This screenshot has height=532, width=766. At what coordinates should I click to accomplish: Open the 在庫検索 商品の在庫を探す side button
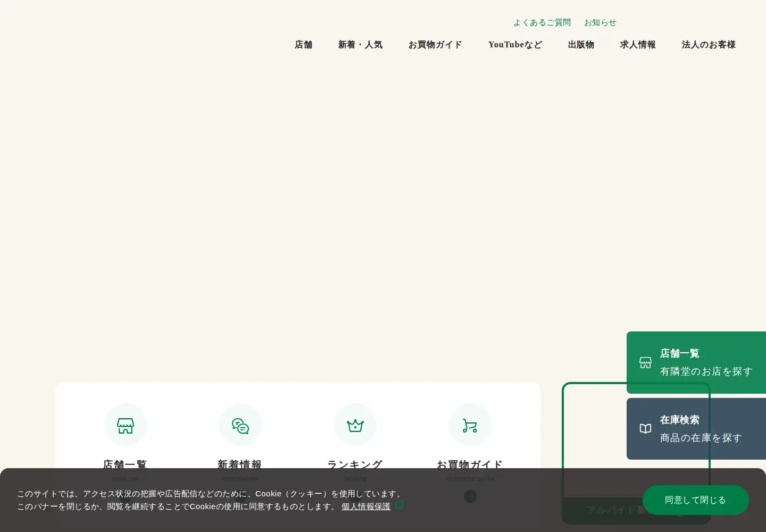point(696,429)
